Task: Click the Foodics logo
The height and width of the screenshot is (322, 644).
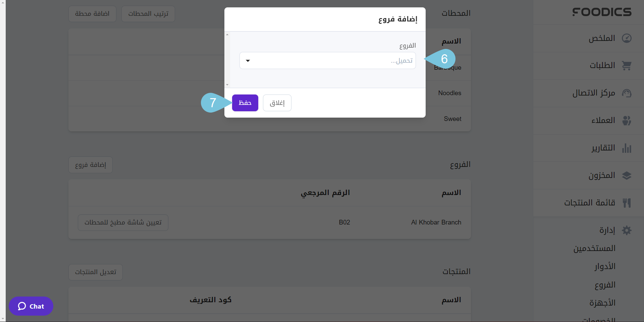Action: (602, 12)
